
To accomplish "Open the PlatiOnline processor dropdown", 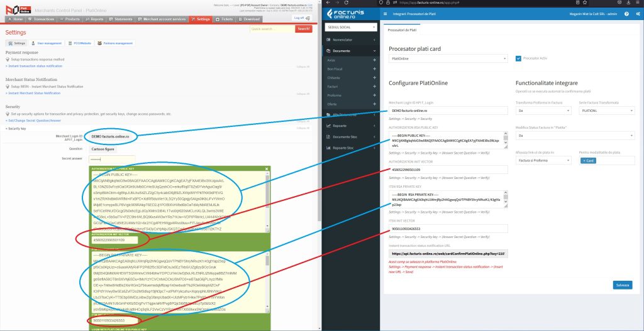I will 448,58.
